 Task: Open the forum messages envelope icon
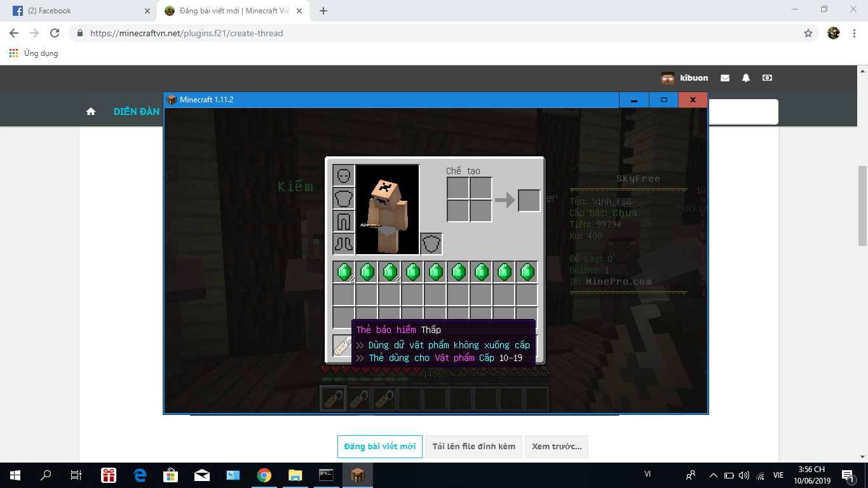point(725,78)
